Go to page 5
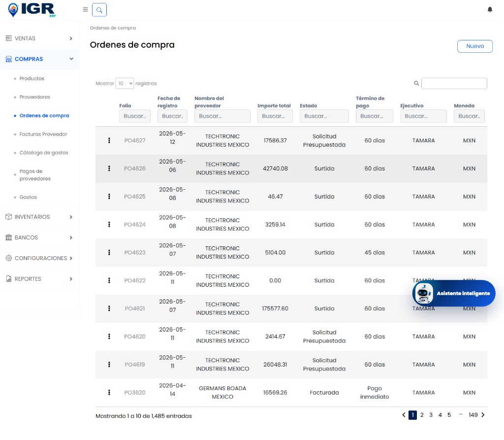Viewport: 504px width, 440px height. click(449, 415)
